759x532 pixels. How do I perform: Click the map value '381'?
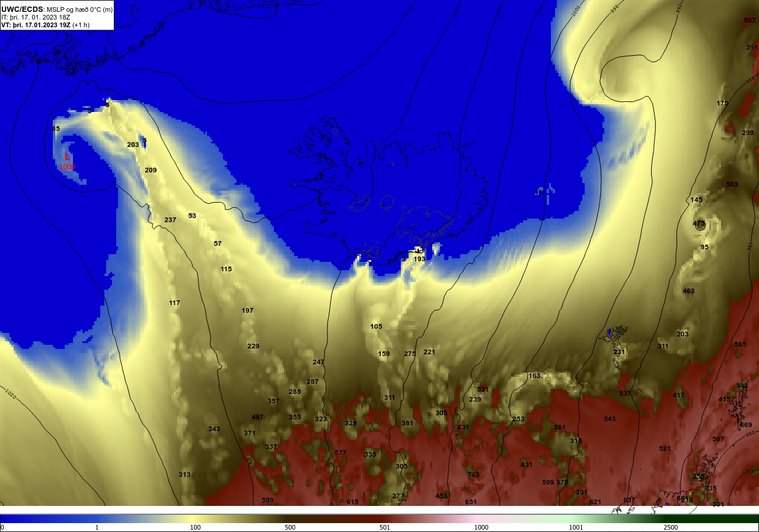coord(407,423)
